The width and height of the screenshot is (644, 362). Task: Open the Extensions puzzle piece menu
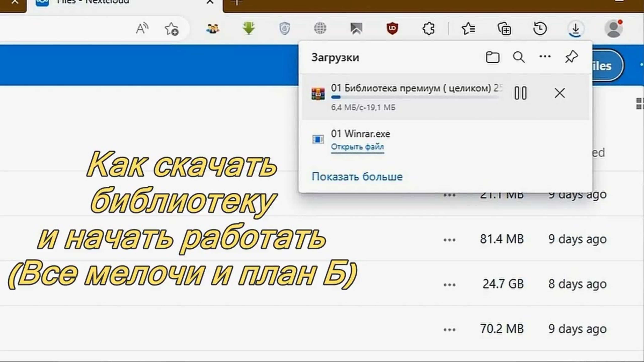[x=428, y=28]
